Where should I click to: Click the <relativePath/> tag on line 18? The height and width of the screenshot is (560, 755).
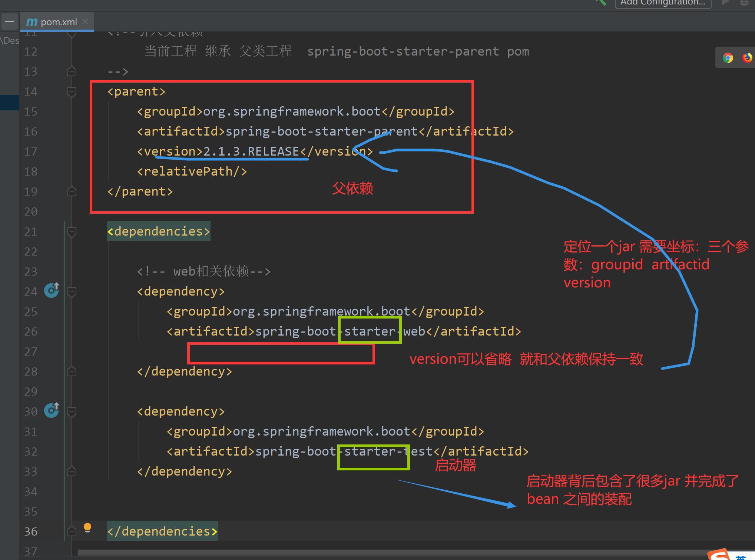(x=192, y=171)
